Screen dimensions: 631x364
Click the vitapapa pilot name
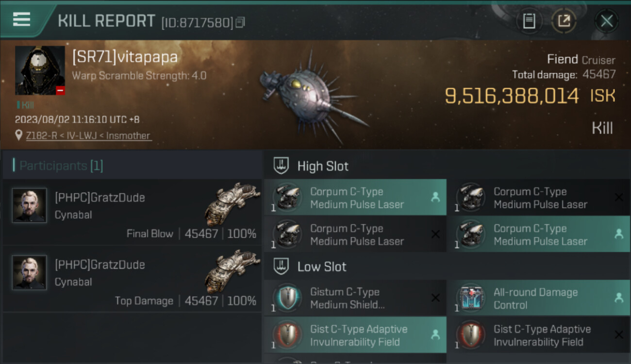[125, 57]
